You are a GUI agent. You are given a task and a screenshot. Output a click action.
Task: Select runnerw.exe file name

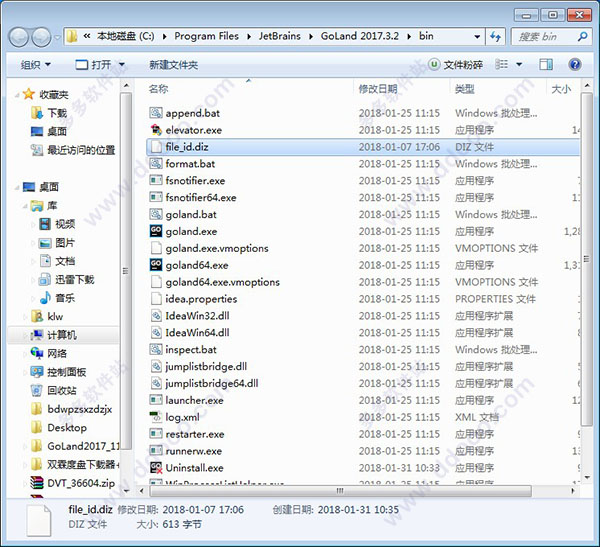coord(193,451)
